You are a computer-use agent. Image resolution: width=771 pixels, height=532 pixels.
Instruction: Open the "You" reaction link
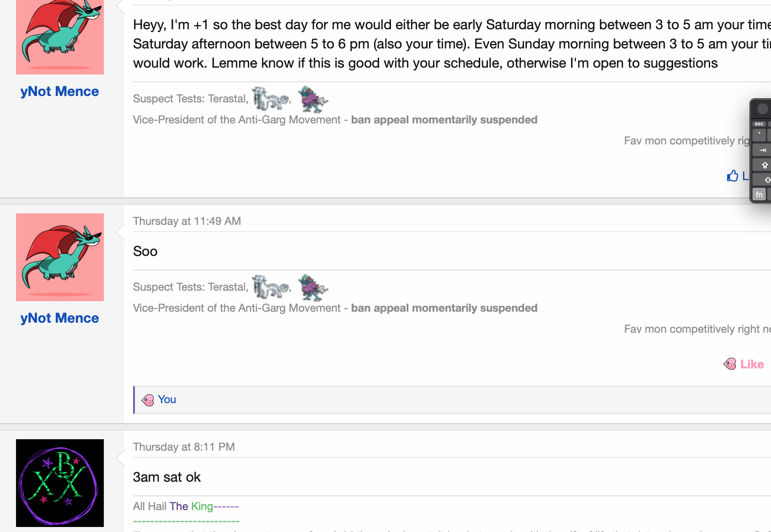click(x=167, y=399)
